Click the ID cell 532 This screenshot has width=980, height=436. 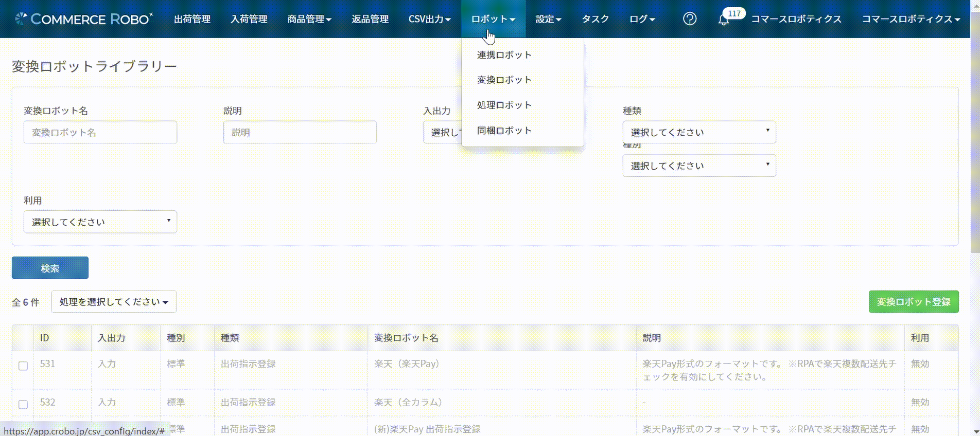point(47,403)
